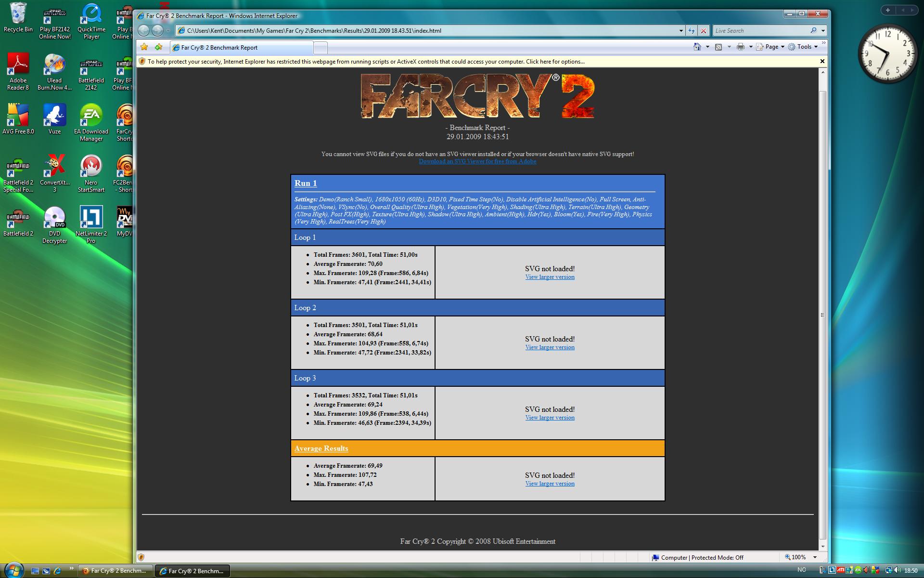Open the Recycle Bin desktop icon
The width and height of the screenshot is (924, 578).
pos(18,17)
